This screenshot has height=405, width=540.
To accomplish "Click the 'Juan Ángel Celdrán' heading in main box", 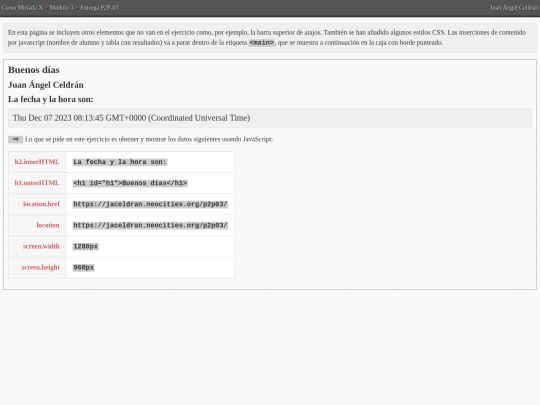I will pyautogui.click(x=46, y=85).
